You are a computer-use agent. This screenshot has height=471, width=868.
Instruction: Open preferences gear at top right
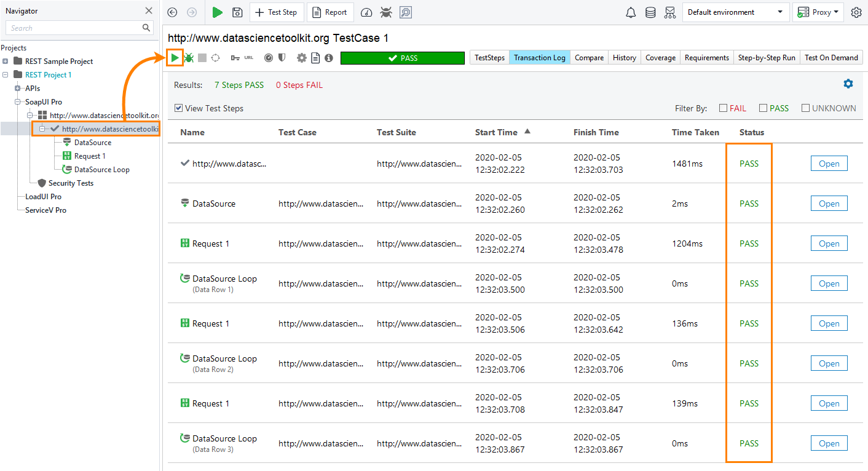pos(856,12)
